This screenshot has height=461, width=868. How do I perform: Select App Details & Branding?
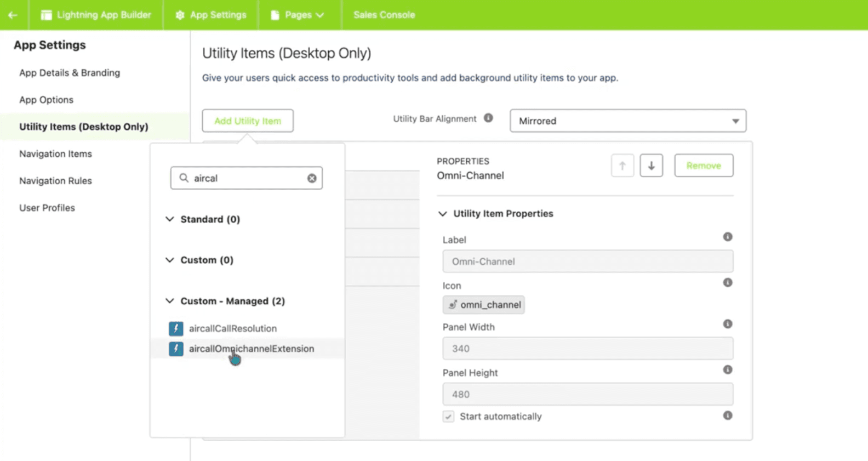pyautogui.click(x=70, y=73)
